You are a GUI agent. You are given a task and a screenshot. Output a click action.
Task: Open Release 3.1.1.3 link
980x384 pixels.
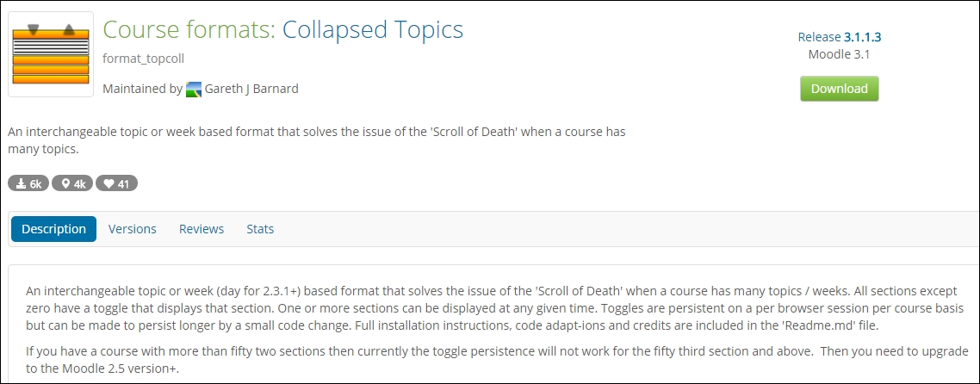tap(840, 37)
